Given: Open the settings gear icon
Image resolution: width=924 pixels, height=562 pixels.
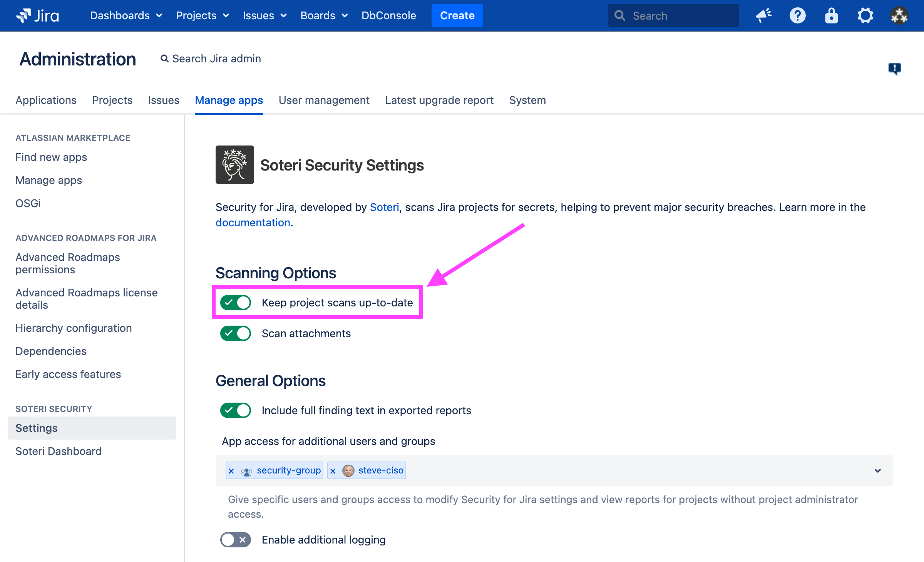Looking at the screenshot, I should tap(865, 15).
